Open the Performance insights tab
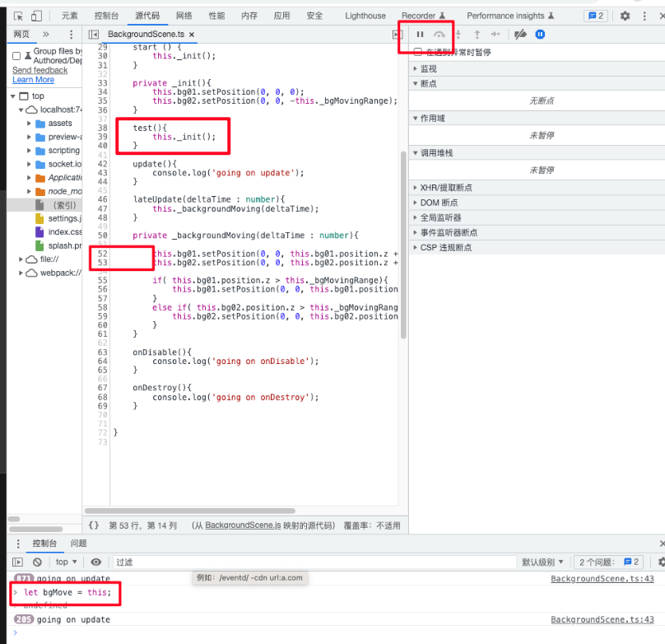 click(510, 16)
